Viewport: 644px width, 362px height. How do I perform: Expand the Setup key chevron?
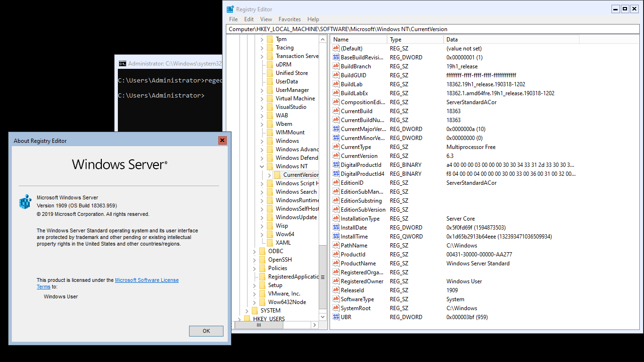pos(255,285)
